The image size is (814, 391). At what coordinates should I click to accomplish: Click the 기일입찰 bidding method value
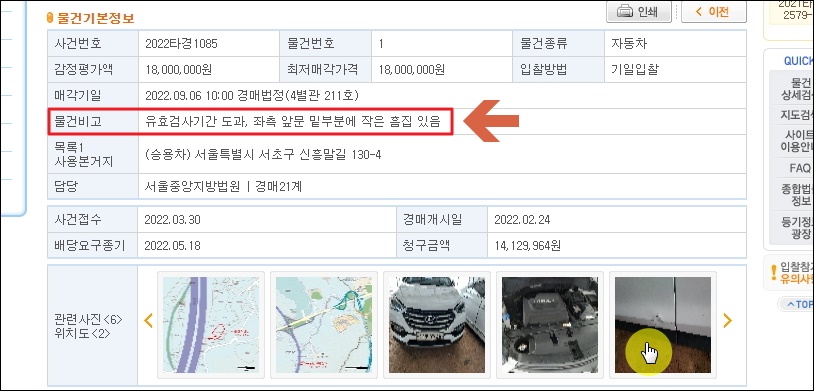click(635, 70)
